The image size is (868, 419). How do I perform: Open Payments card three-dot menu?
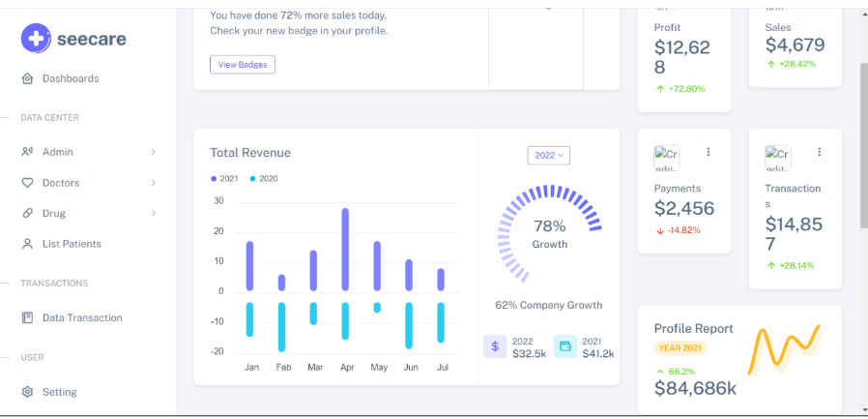point(709,152)
